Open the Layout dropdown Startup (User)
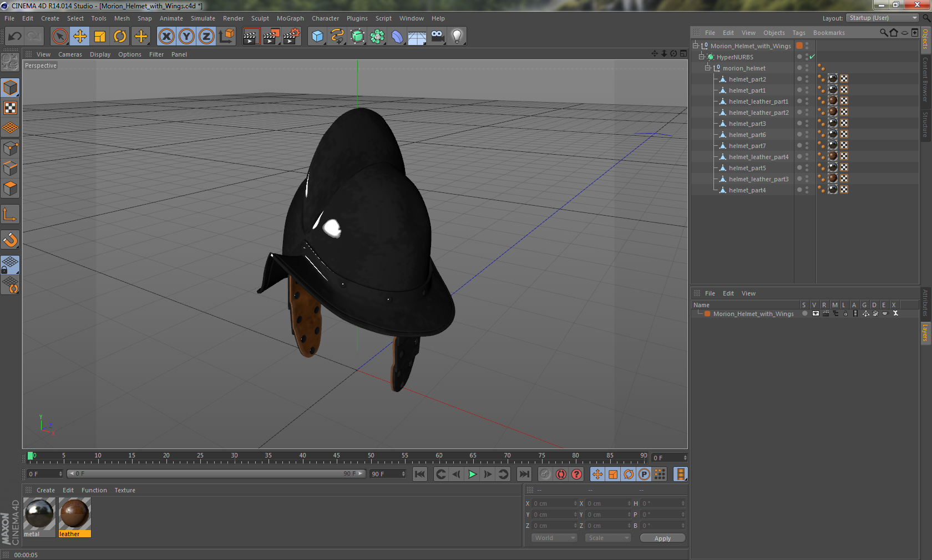The height and width of the screenshot is (560, 932). tap(883, 18)
